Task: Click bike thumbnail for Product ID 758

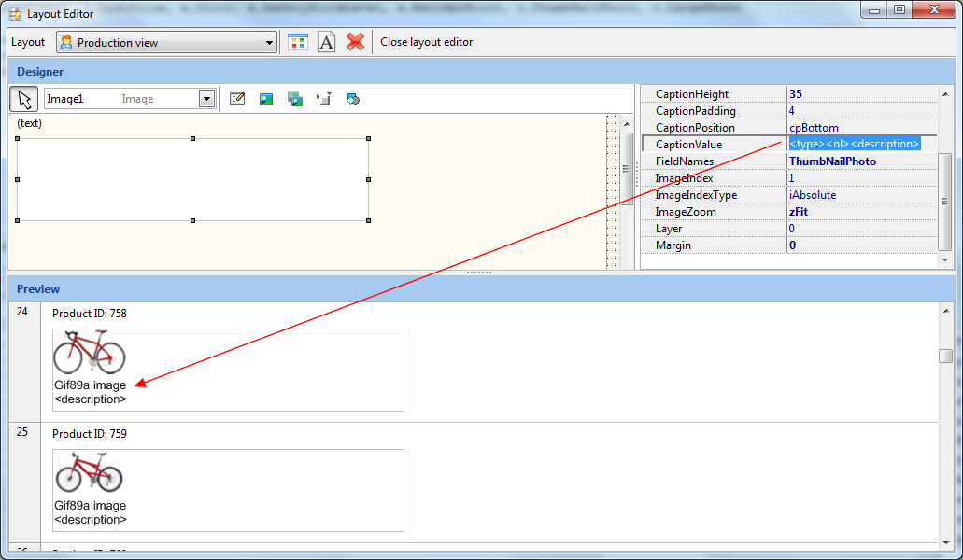Action: [89, 352]
